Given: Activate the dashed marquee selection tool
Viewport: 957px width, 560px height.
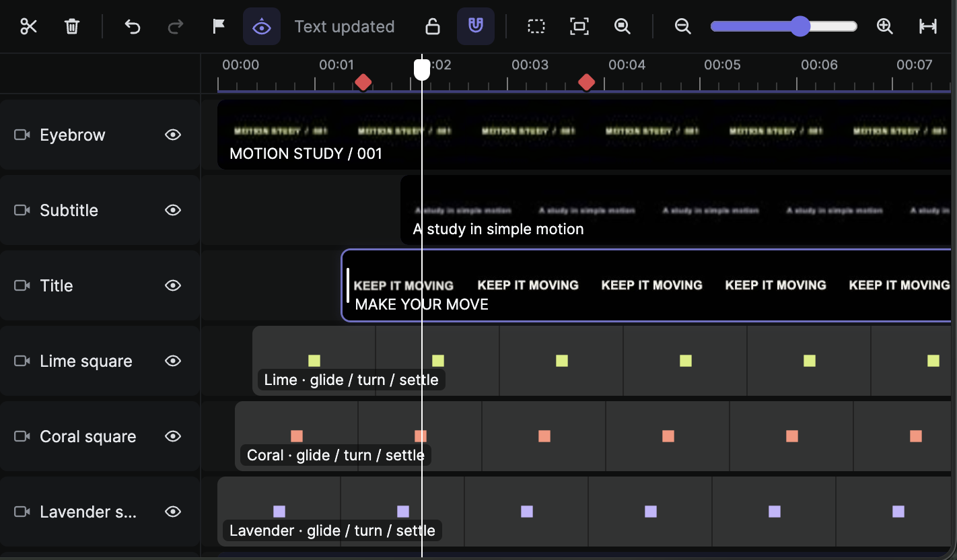Looking at the screenshot, I should [x=536, y=26].
